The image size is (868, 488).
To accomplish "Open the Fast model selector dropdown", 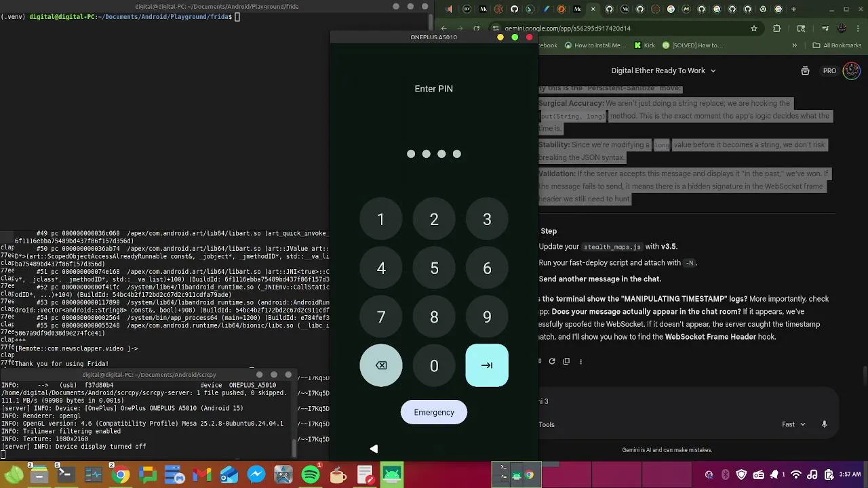I will (x=793, y=424).
